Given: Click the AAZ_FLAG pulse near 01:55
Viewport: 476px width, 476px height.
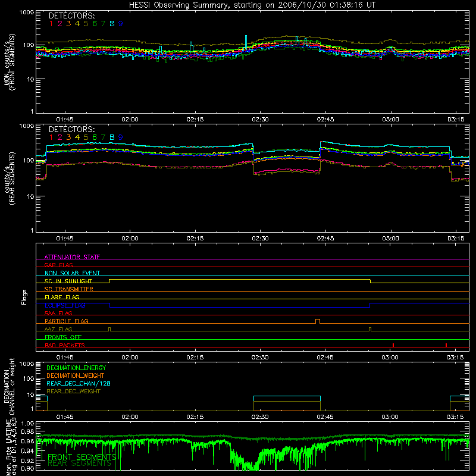Looking at the screenshot, I should click(x=109, y=329).
